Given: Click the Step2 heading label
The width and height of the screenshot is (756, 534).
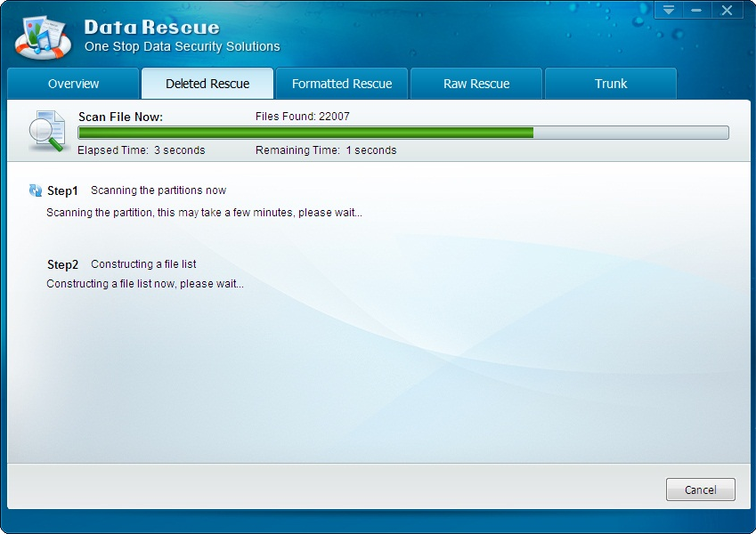Looking at the screenshot, I should (x=62, y=264).
